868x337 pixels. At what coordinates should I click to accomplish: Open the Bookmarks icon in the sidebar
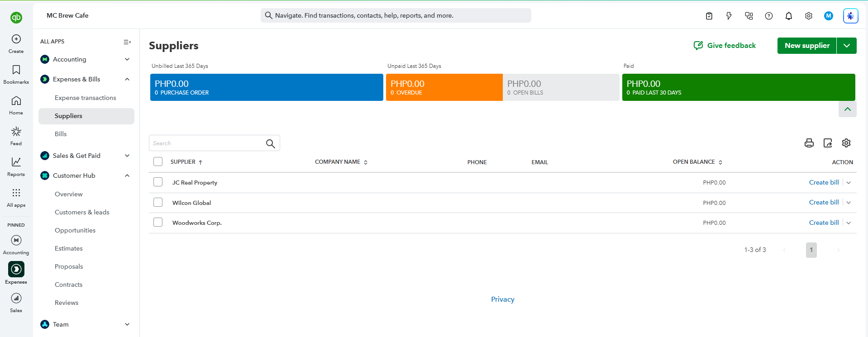(16, 70)
